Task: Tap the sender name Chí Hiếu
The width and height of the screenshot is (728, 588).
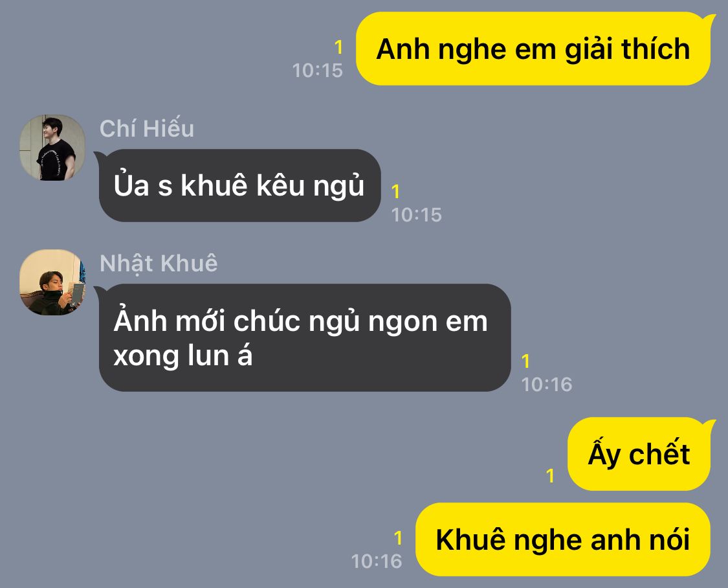Action: pyautogui.click(x=147, y=129)
